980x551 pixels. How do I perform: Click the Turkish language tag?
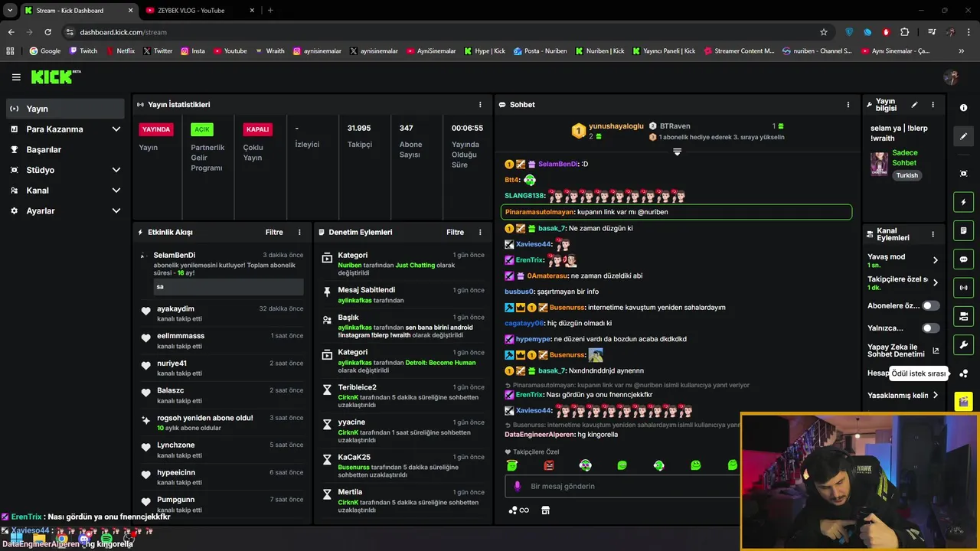point(907,175)
